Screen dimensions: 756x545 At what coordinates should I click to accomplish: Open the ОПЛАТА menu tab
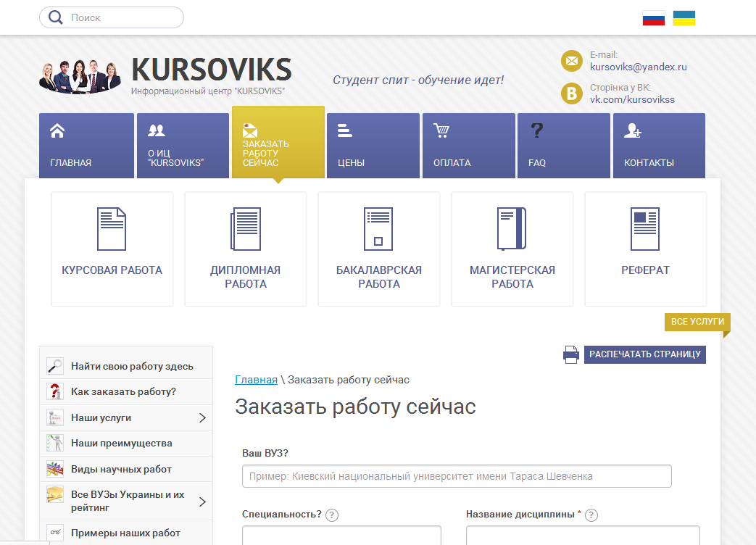(x=469, y=146)
